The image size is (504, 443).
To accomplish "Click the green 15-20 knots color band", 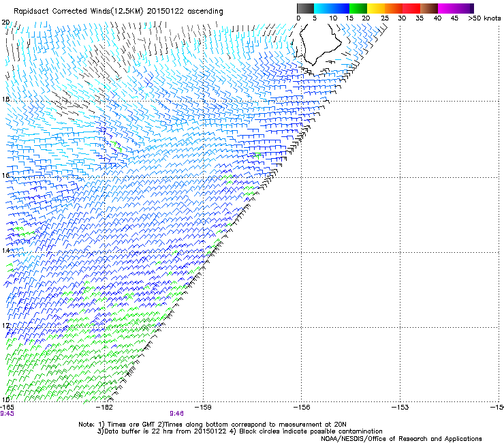I will [358, 8].
